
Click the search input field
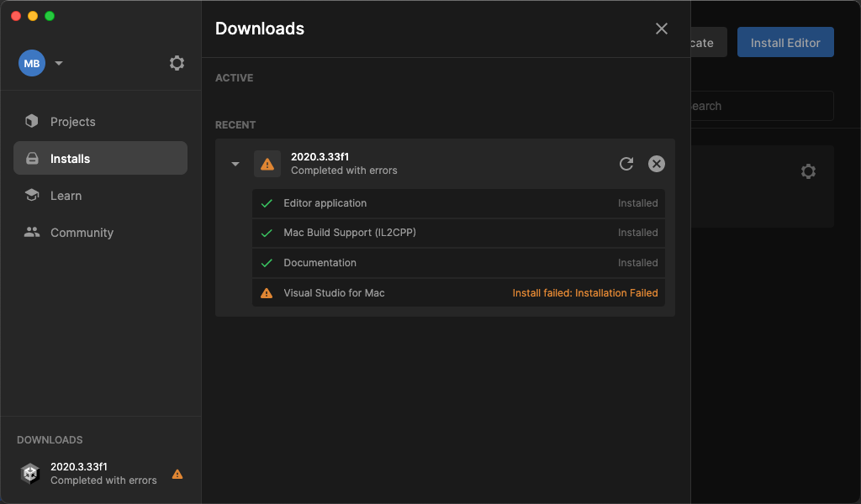tap(761, 106)
